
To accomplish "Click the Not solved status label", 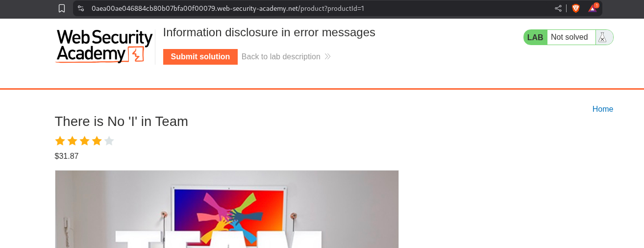I will click(x=570, y=37).
